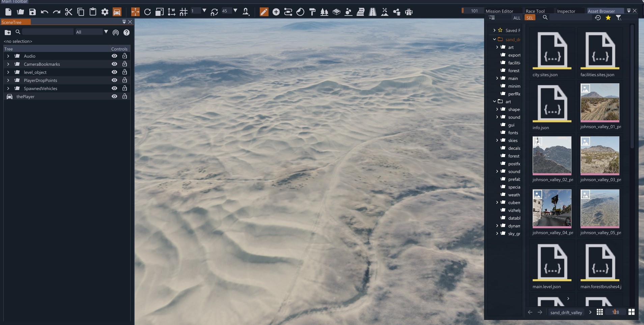Open the road editor icon
Viewport: 644px width, 325px height.
373,12
